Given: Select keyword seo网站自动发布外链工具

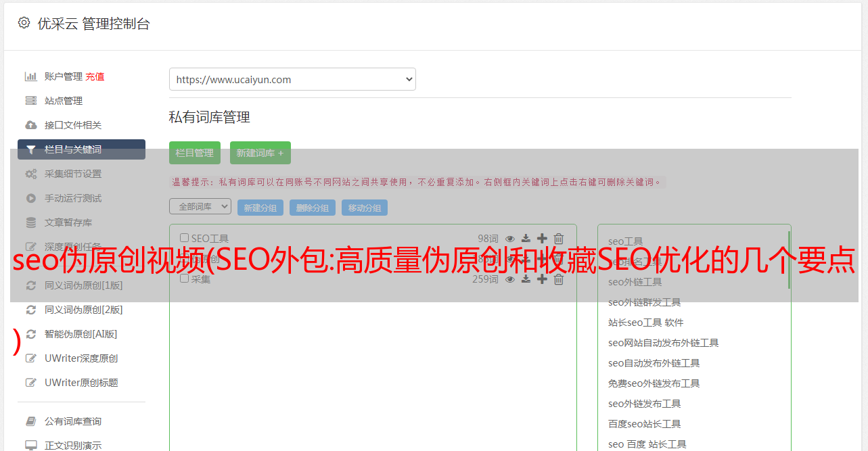Looking at the screenshot, I should (663, 343).
